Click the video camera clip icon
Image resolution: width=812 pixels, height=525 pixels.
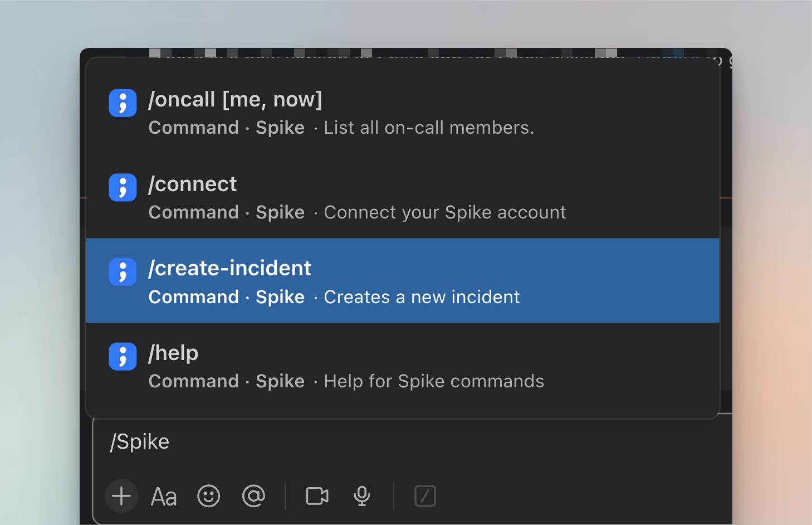pyautogui.click(x=317, y=496)
